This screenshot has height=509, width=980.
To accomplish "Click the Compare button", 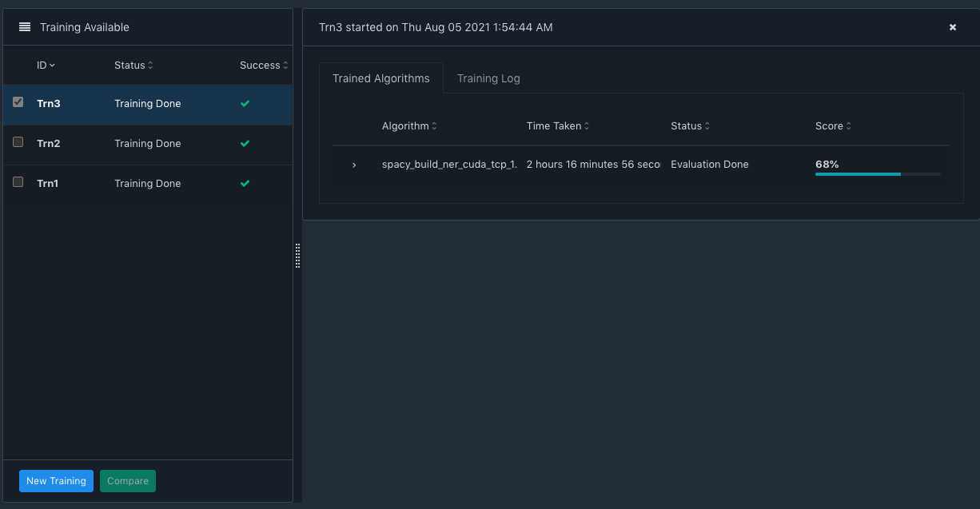I will [128, 481].
